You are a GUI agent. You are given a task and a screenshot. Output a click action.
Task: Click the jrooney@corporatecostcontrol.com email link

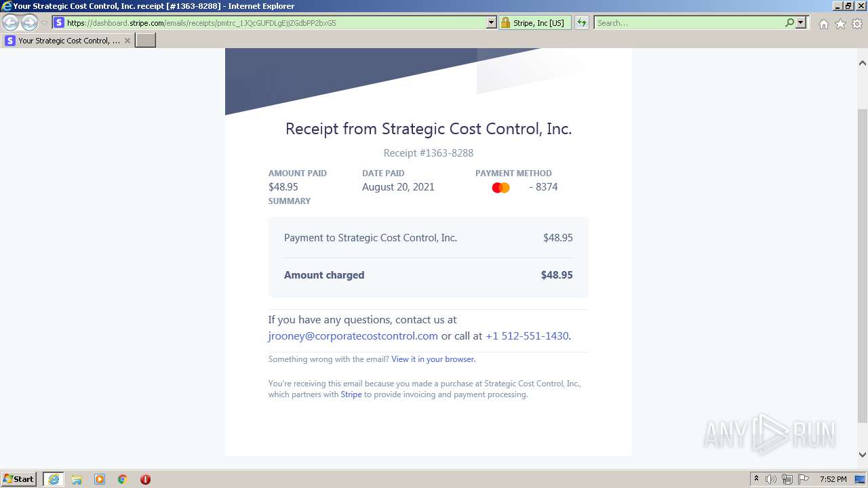(x=353, y=335)
